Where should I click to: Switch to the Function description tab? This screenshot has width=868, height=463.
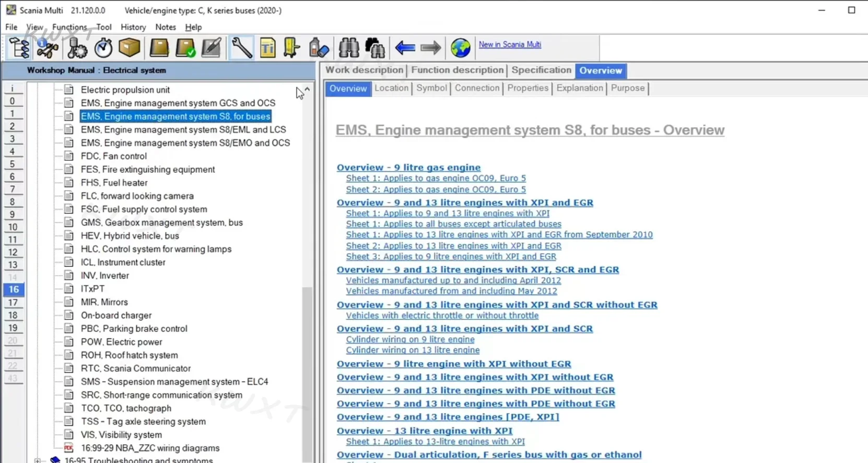click(x=458, y=70)
